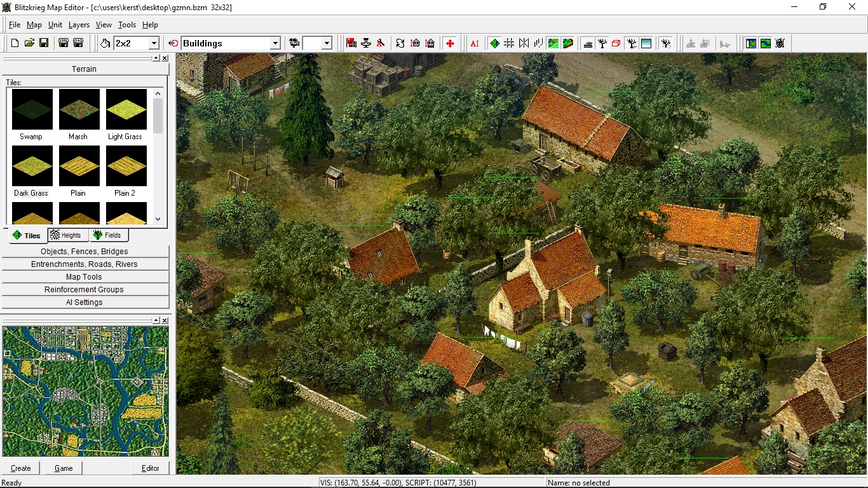This screenshot has height=488, width=868.
Task: Toggle grid hash icon in toolbar
Action: (509, 43)
